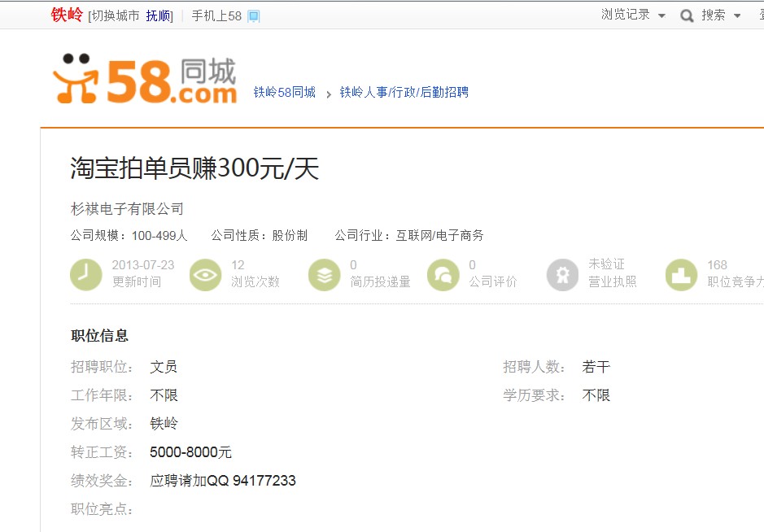Expand the 搜索 dropdown arrow
Image resolution: width=764 pixels, height=532 pixels.
coord(737,16)
